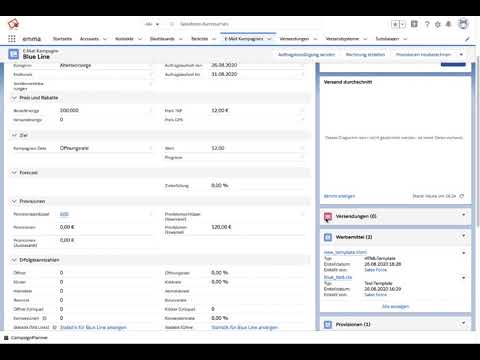Open the Versandsysteme tab
This screenshot has height=360, width=480.
point(342,39)
